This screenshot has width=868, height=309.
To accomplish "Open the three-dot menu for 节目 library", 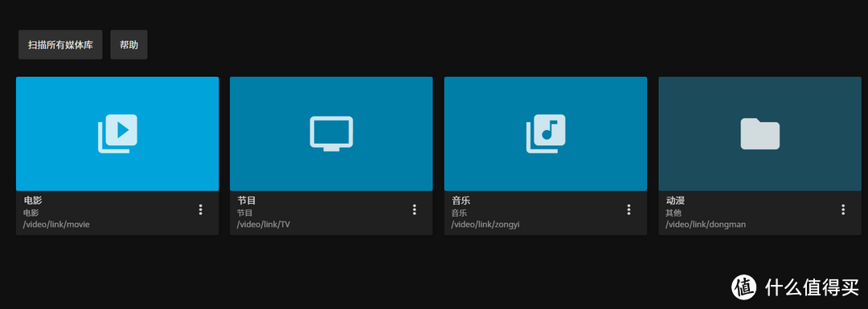I will tap(414, 209).
